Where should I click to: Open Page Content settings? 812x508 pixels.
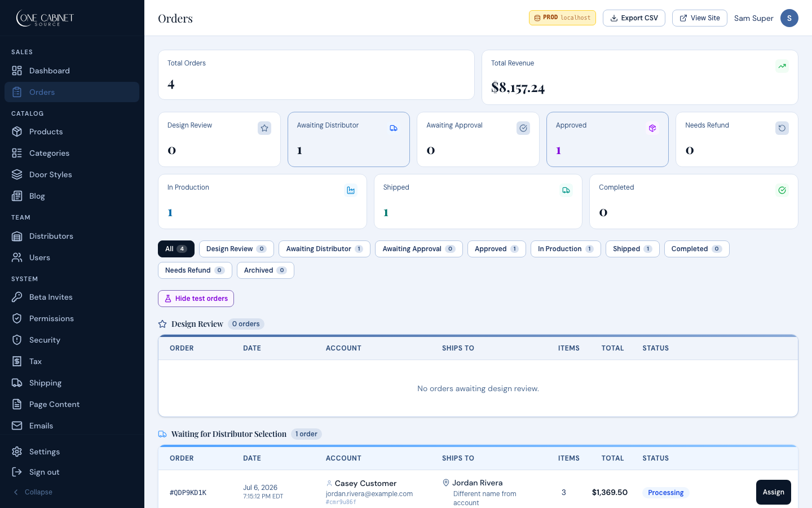point(72,404)
